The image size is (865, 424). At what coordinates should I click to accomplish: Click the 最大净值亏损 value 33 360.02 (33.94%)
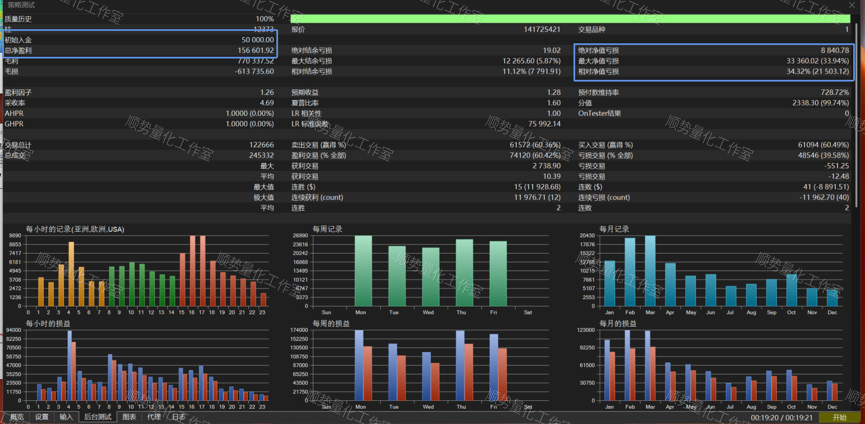point(818,61)
